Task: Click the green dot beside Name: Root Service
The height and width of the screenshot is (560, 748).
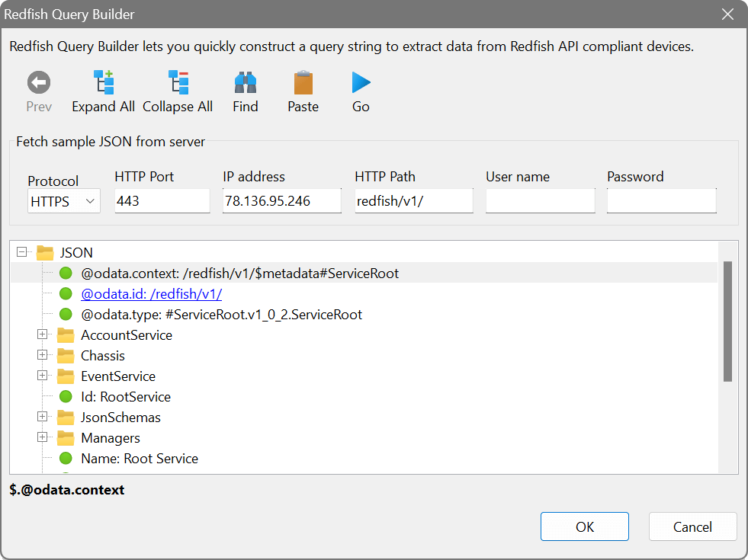Action: pyautogui.click(x=66, y=459)
